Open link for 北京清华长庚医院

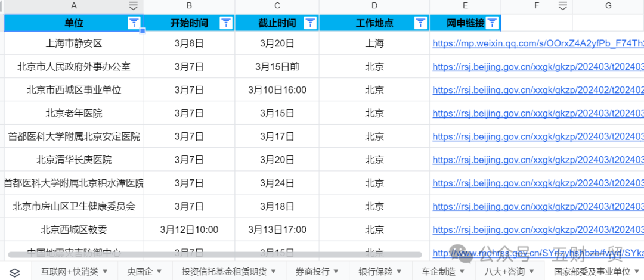(538, 160)
